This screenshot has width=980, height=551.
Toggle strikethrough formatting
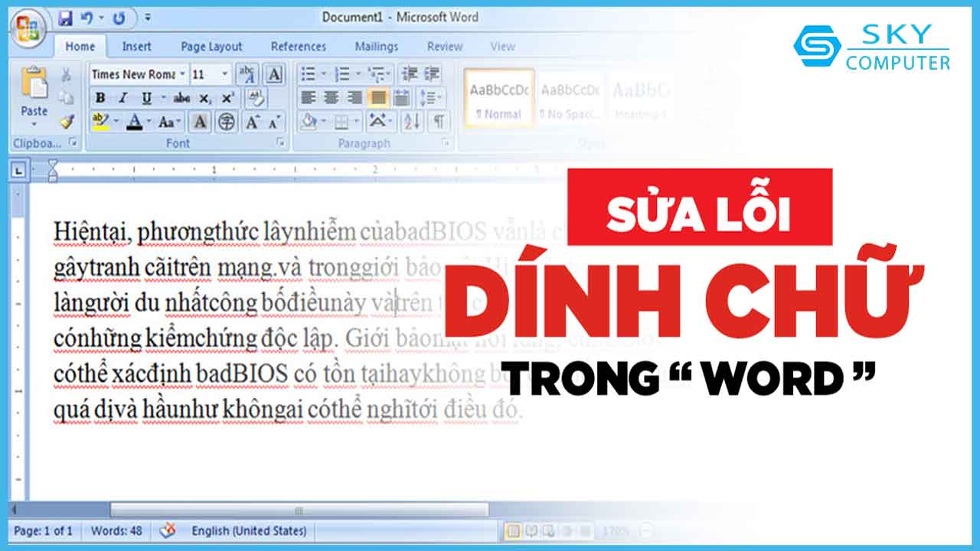pos(182,98)
